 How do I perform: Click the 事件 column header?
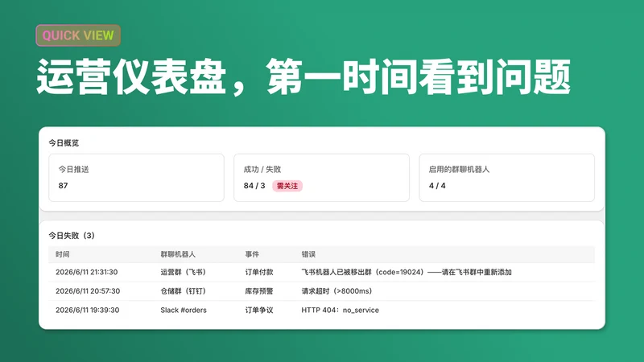(x=252, y=254)
